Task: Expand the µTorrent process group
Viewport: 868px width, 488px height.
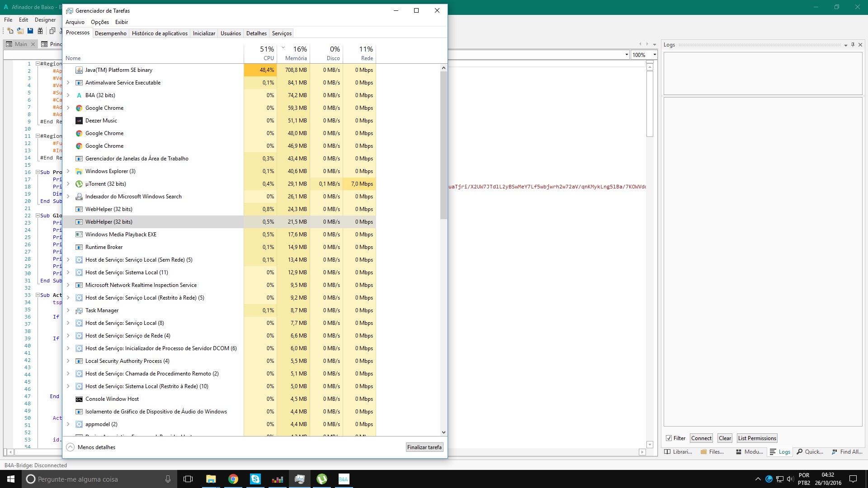Action: click(68, 184)
